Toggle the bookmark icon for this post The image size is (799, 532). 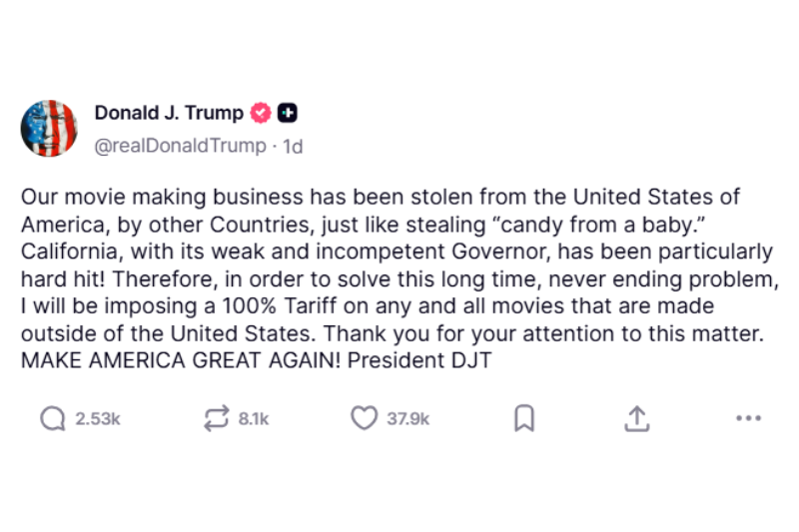tap(524, 420)
